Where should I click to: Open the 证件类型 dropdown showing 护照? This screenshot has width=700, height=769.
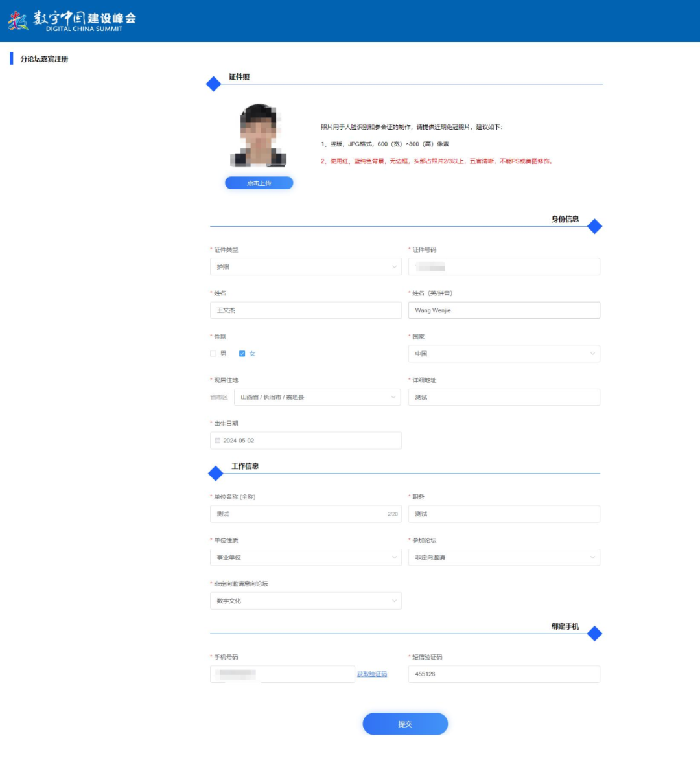[305, 267]
